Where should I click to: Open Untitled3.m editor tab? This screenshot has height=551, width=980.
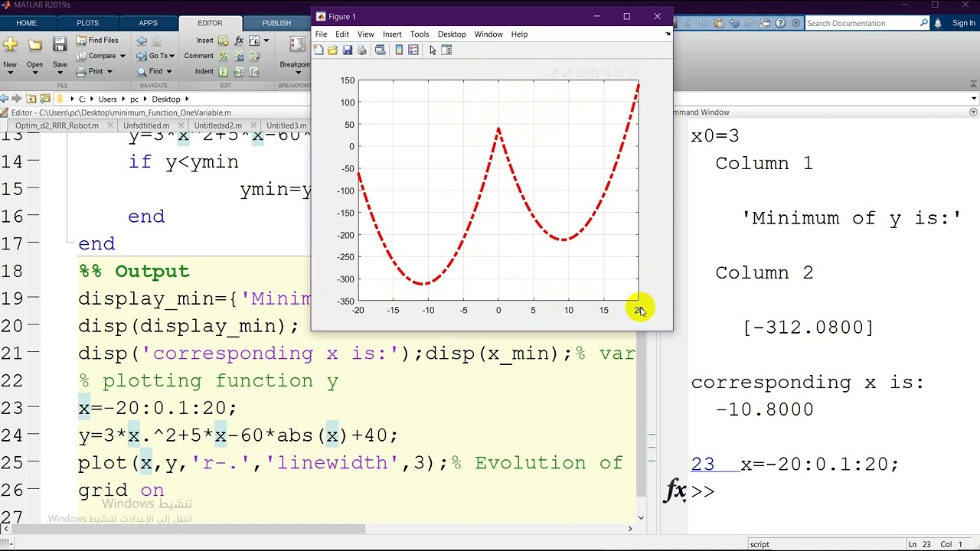pyautogui.click(x=286, y=126)
